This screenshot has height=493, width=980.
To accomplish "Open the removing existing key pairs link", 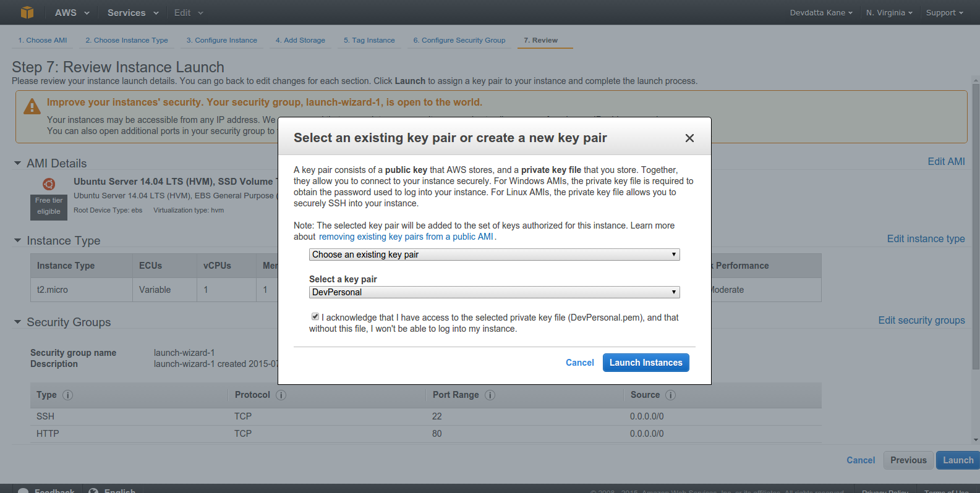I will click(x=406, y=237).
